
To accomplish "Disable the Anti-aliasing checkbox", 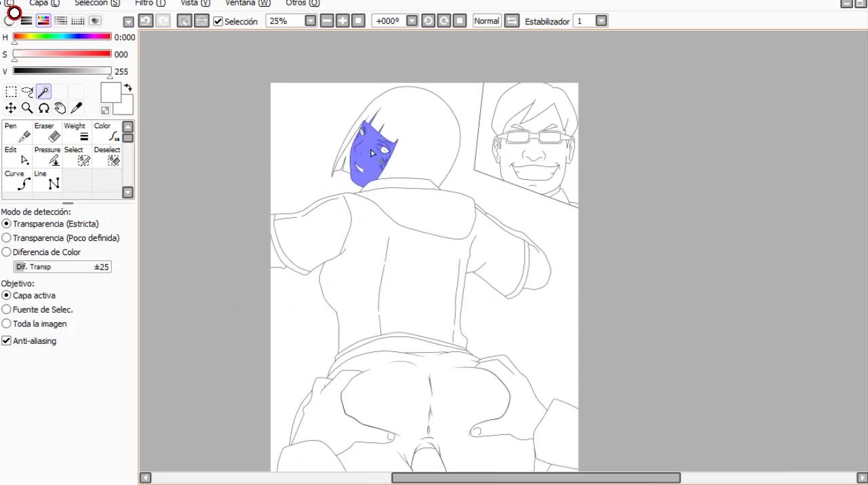I will pos(7,341).
